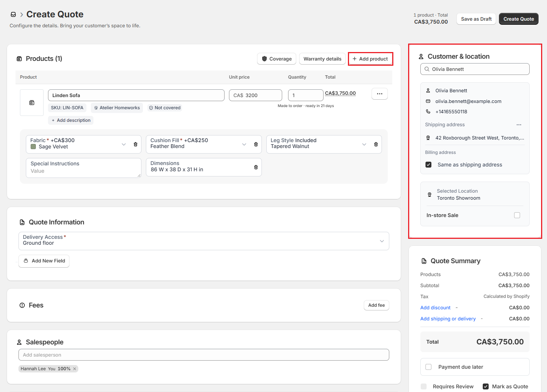Click the breadcrumb home icon beside Create Quote

[13, 14]
